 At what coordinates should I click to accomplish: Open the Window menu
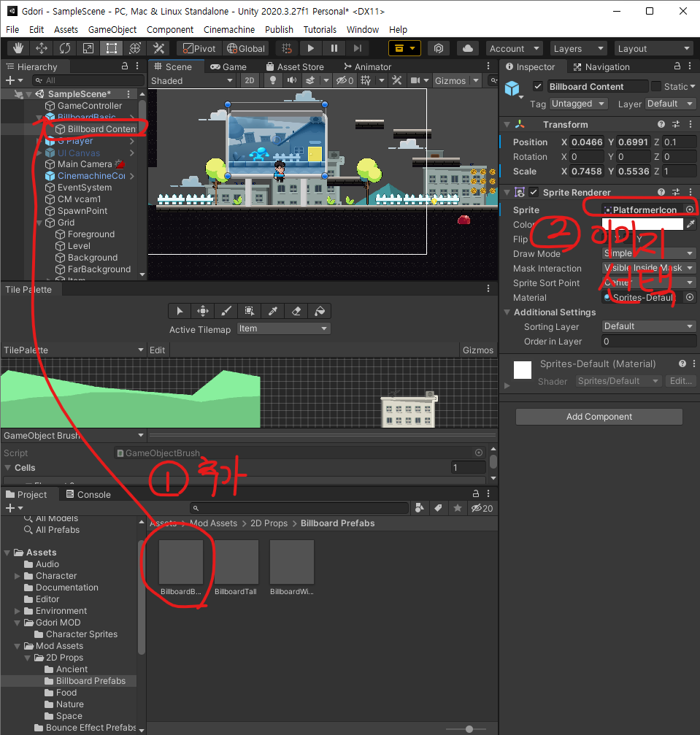tap(363, 29)
